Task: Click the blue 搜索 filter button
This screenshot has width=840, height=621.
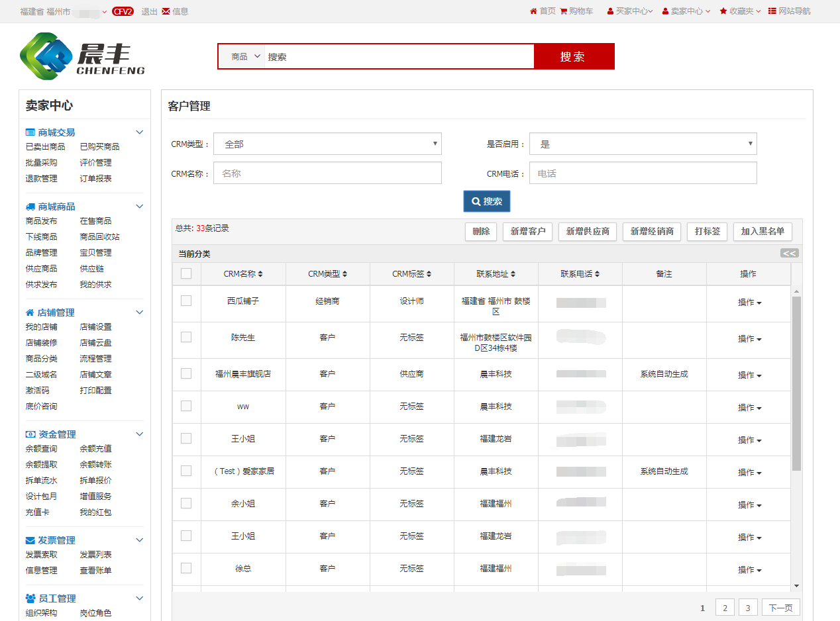Action: 486,201
